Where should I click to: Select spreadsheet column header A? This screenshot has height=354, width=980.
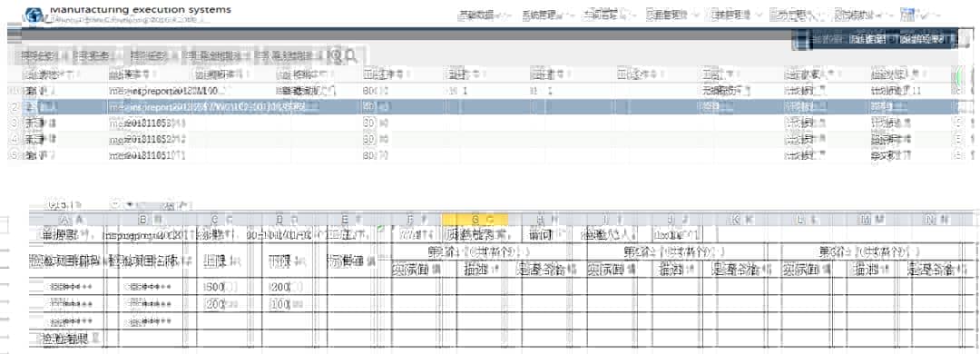coord(67,220)
